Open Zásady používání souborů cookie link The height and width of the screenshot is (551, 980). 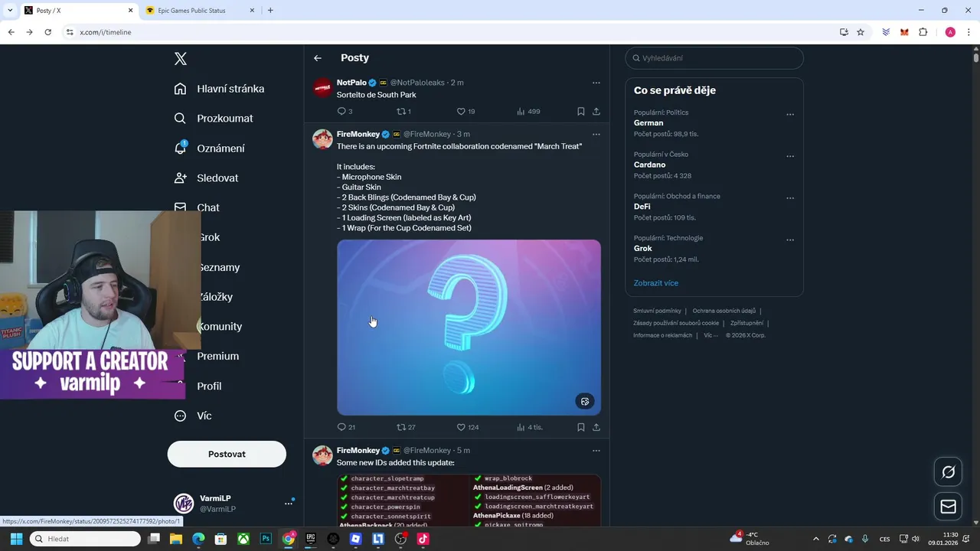tap(676, 323)
